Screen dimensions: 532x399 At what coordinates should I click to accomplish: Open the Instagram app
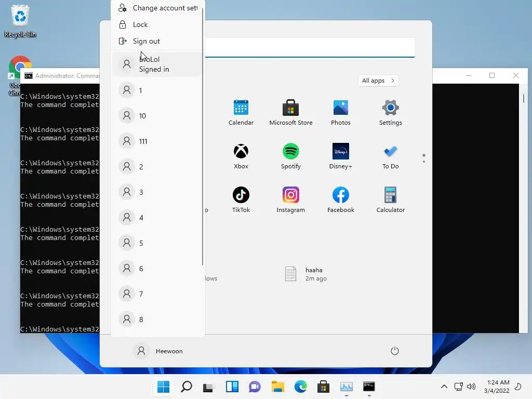coord(291,200)
